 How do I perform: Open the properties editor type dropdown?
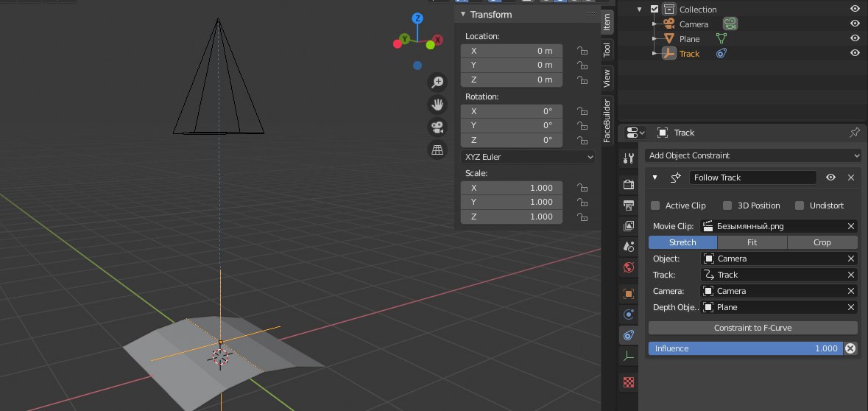pos(635,133)
